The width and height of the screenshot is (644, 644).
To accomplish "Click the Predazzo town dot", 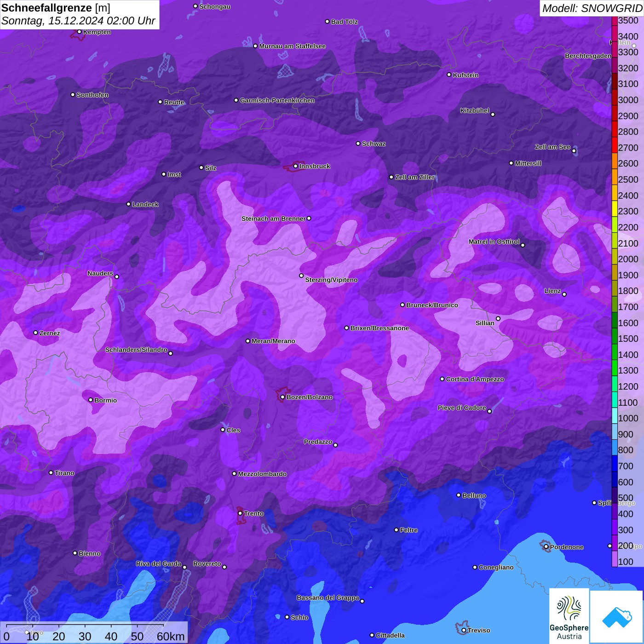I will pos(335,445).
